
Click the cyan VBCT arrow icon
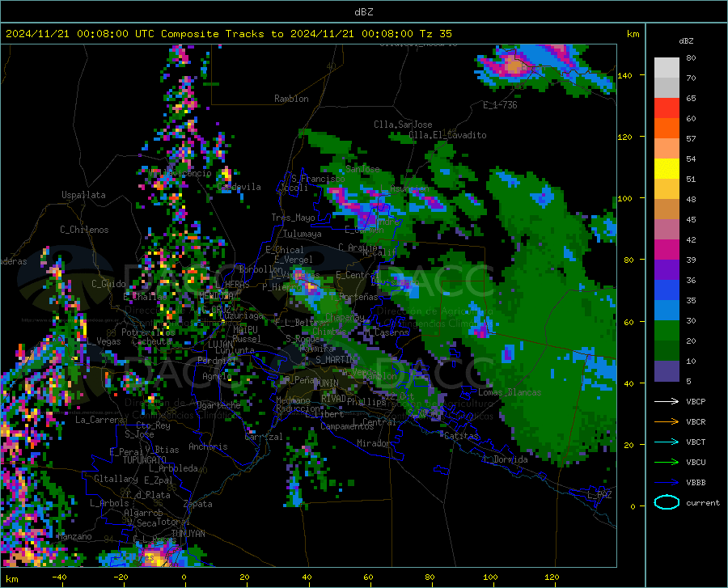click(667, 442)
